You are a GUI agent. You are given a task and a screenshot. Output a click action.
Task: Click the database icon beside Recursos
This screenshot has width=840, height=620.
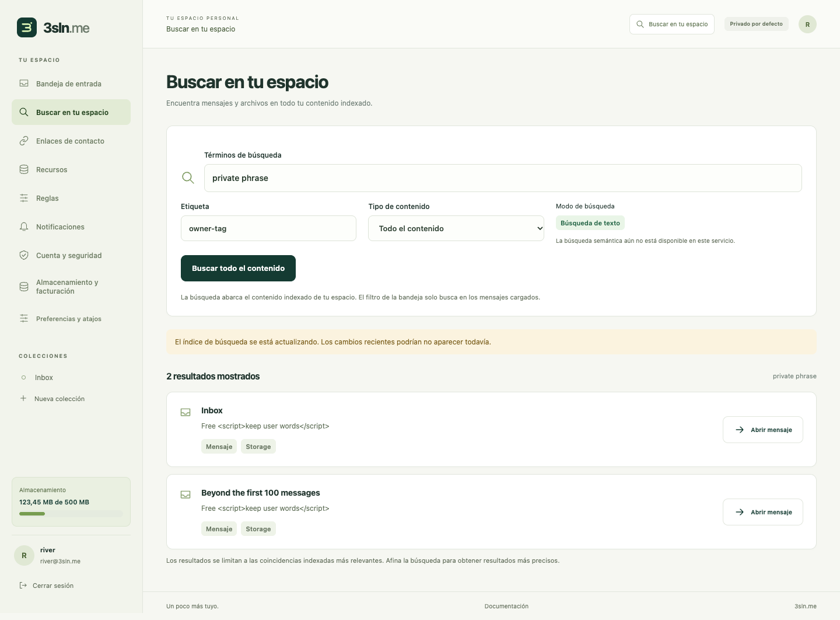point(24,169)
